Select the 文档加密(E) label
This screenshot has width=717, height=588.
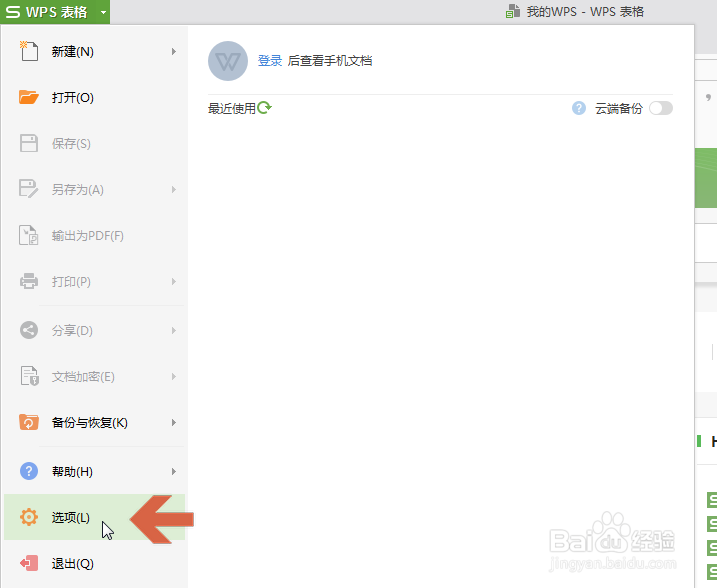coord(83,376)
